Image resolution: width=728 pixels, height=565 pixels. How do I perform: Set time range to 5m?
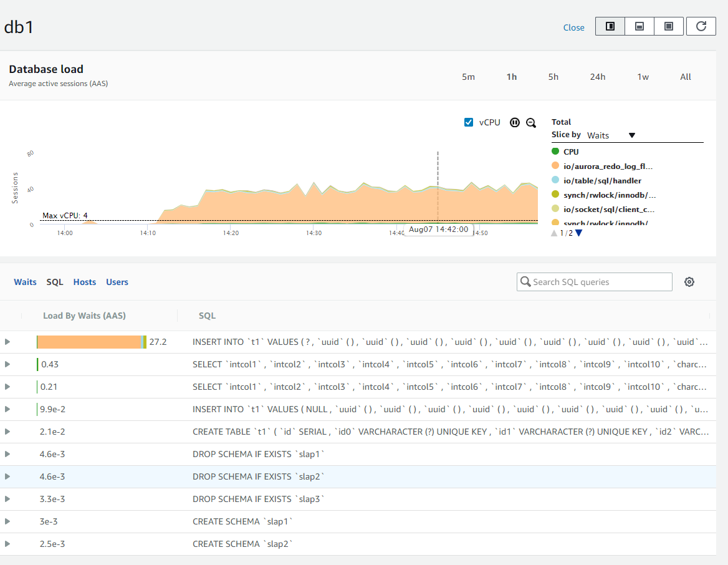pyautogui.click(x=469, y=77)
